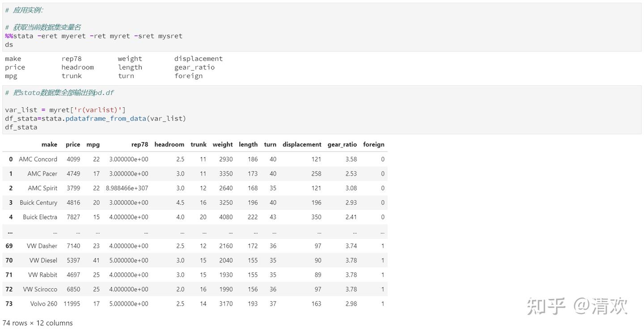The height and width of the screenshot is (332, 644).
Task: Click the foreign table column header
Action: [374, 144]
